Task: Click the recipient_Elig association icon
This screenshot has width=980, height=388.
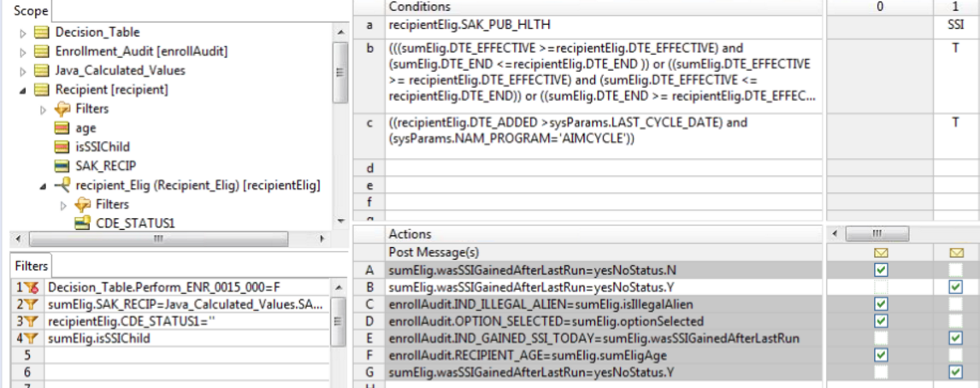Action: (62, 185)
